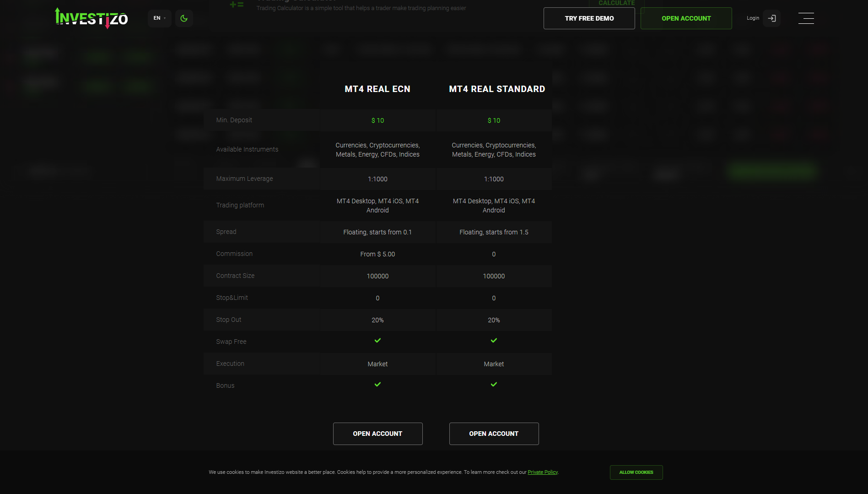Click the Login arrow icon
Viewport: 868px width, 494px height.
[x=772, y=18]
